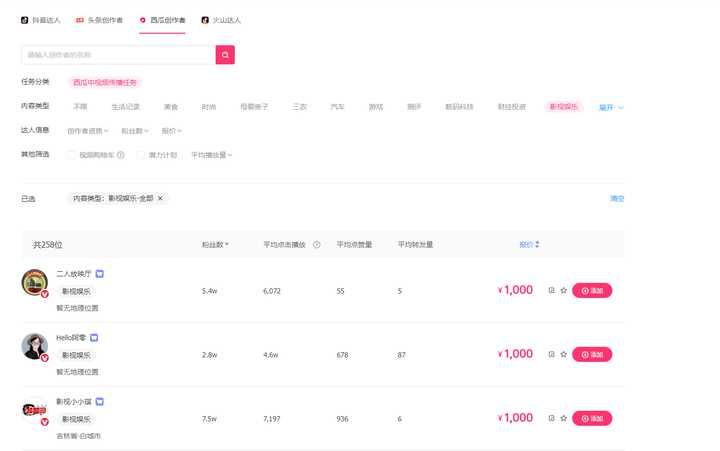Screen dimensions: 720x451
Task: Click the star favorite icon for 二人放映厅
Action: point(563,291)
